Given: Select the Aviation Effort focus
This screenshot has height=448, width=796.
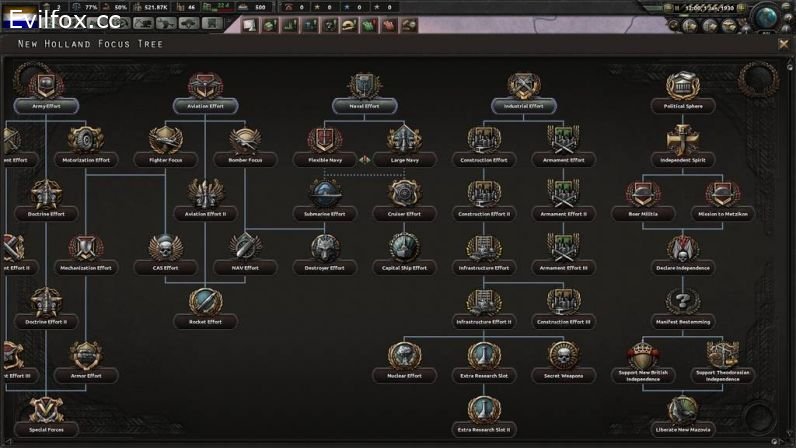Looking at the screenshot, I should [x=205, y=90].
